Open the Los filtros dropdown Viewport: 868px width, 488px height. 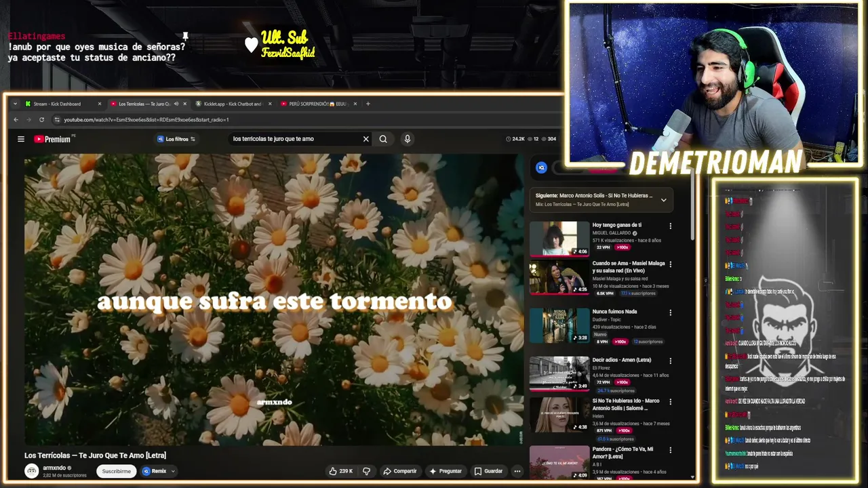tap(176, 139)
